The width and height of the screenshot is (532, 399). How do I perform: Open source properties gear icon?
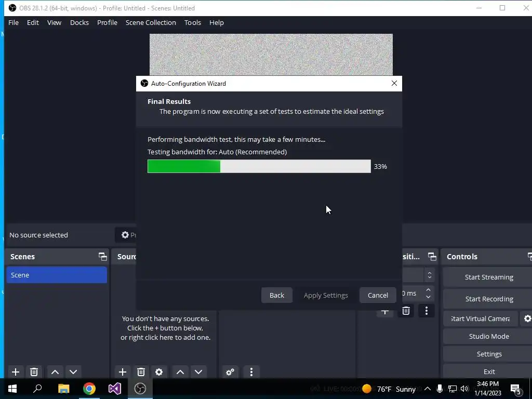[x=159, y=372]
